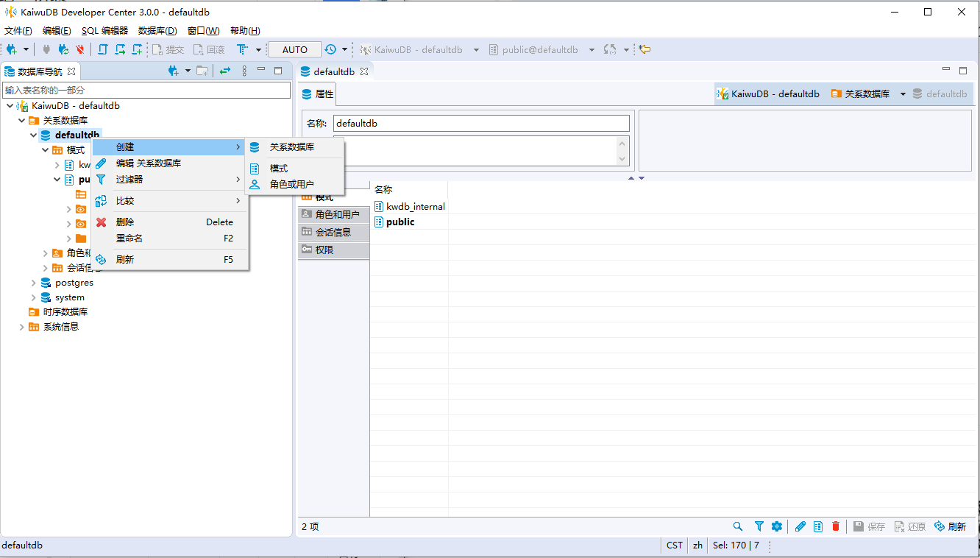This screenshot has width=980, height=558.
Task: Open the SQL 编辑器 menu
Action: (104, 31)
